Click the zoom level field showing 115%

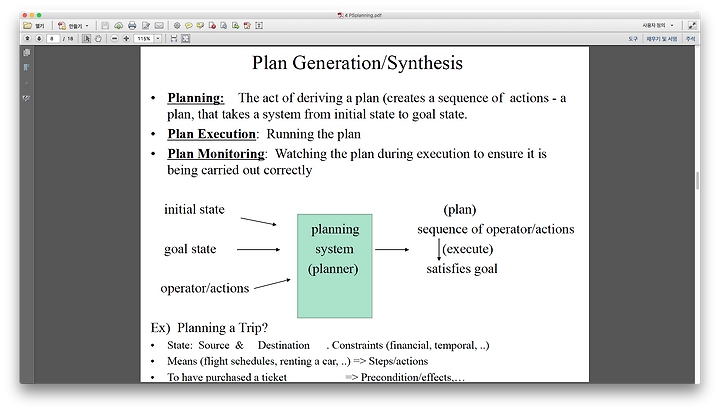(144, 39)
